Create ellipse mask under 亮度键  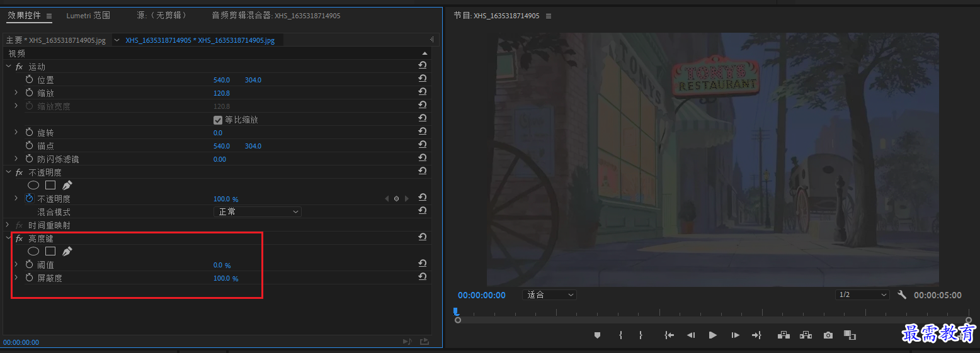pos(33,251)
